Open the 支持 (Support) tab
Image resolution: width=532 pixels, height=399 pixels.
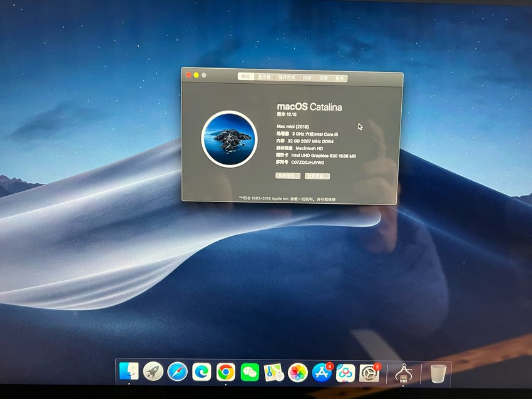324,78
